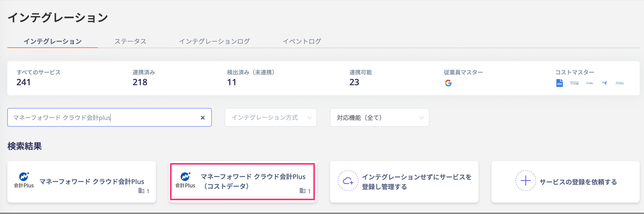Select the インテグレーション tab
Viewport: 644px width, 214px height.
coord(52,41)
